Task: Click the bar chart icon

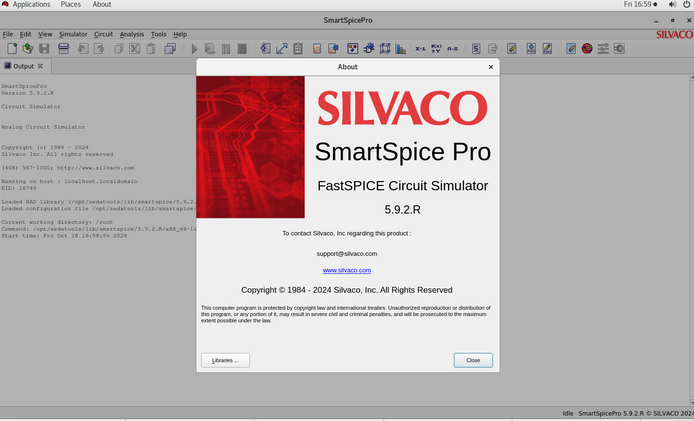Action: click(401, 49)
